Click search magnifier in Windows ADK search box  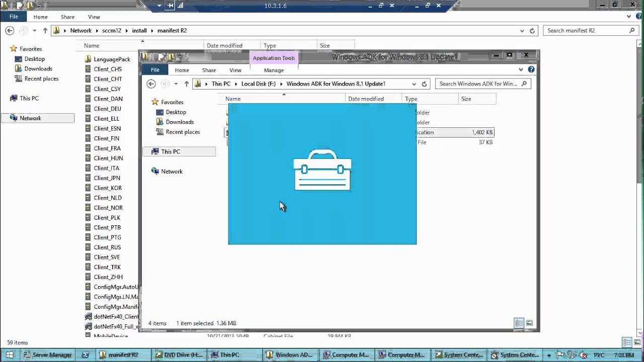click(524, 84)
